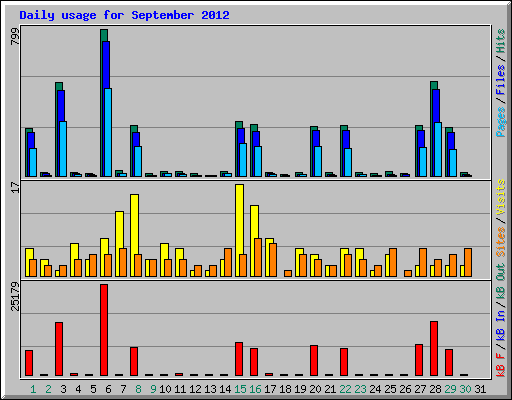Image resolution: width=512 pixels, height=400 pixels.
Task: Click the tallest green hits bar on day 6
Action: coord(104,35)
